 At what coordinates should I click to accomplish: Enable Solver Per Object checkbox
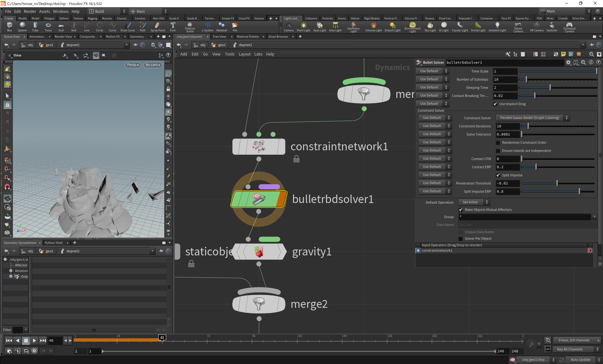pos(461,239)
